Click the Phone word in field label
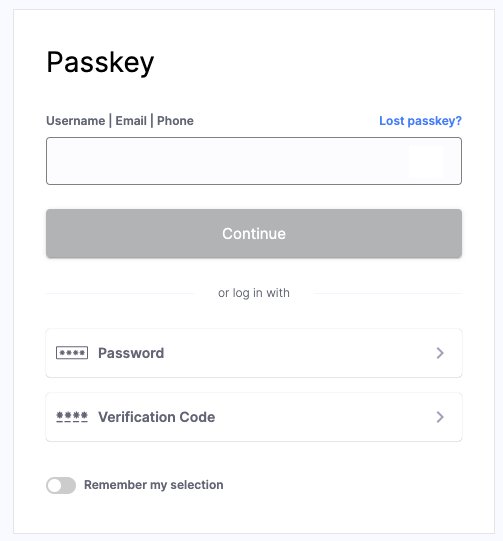This screenshot has width=503, height=541. [x=175, y=121]
